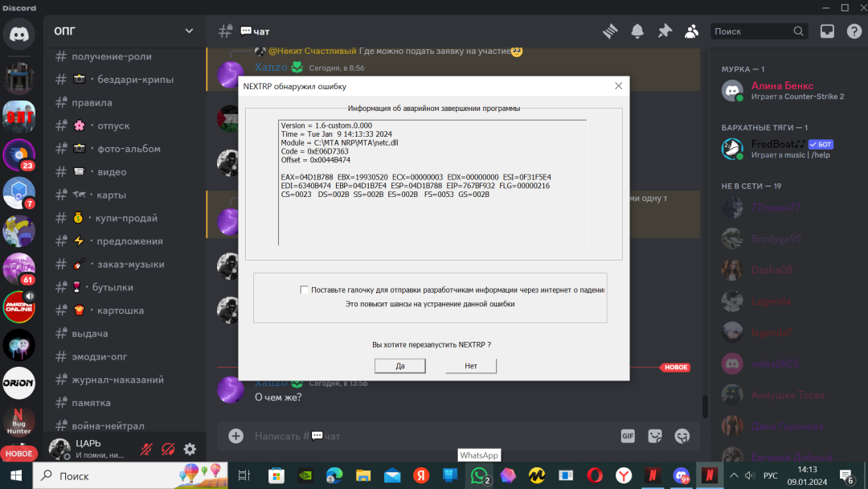Toggle Discord headphones deafen
Image resolution: width=868 pixels, height=489 pixels.
tap(168, 449)
